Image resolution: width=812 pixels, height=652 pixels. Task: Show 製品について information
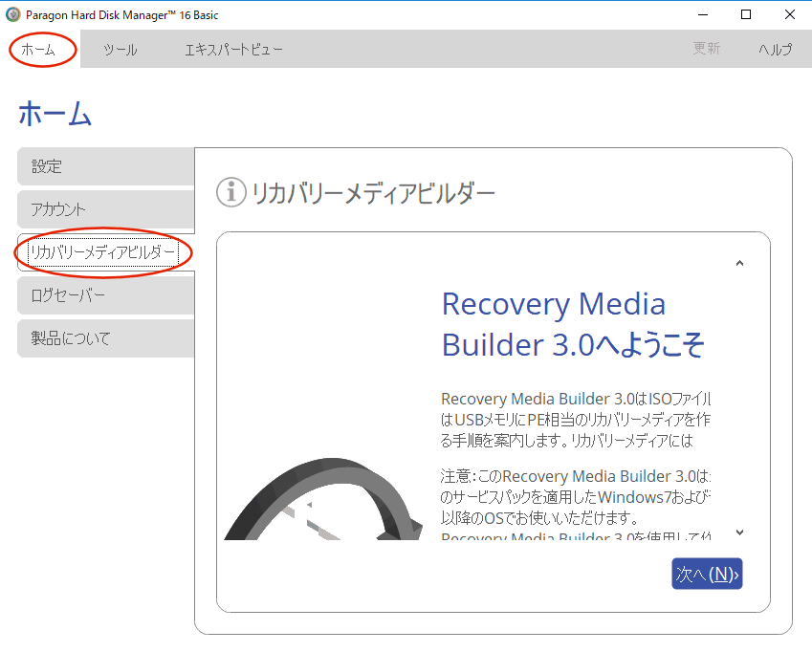105,338
